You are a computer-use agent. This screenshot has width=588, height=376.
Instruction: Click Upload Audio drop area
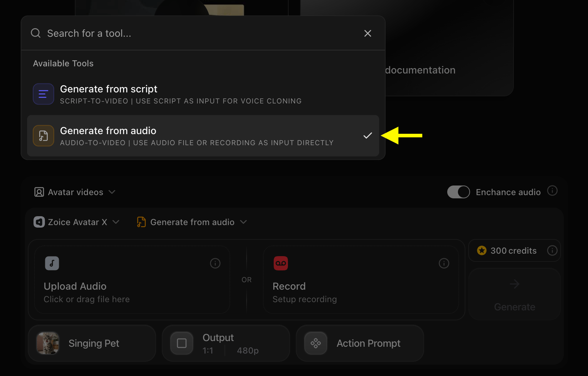(132, 280)
